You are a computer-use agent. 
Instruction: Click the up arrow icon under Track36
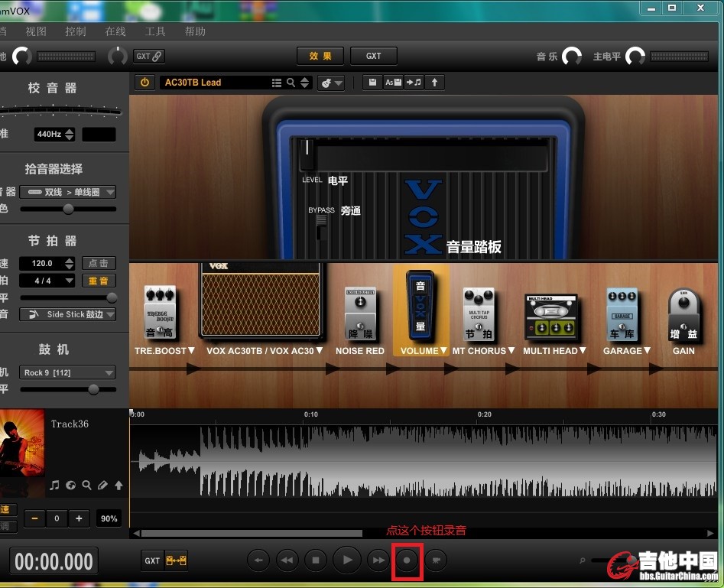pos(119,485)
